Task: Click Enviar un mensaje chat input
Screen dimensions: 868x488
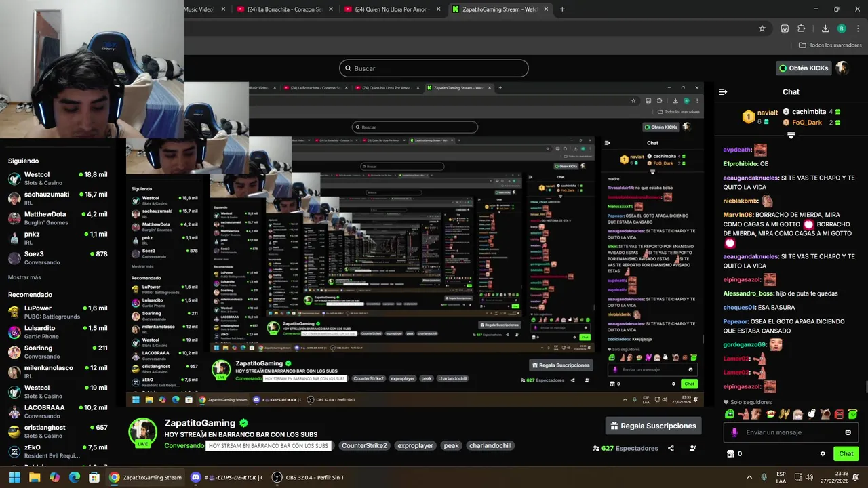Action: (x=792, y=432)
